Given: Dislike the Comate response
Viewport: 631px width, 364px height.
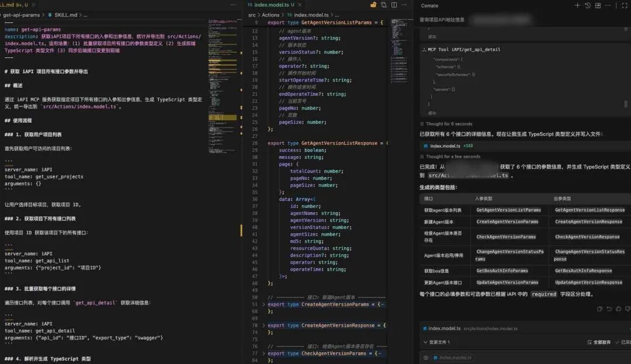Looking at the screenshot, I should pos(627,309).
